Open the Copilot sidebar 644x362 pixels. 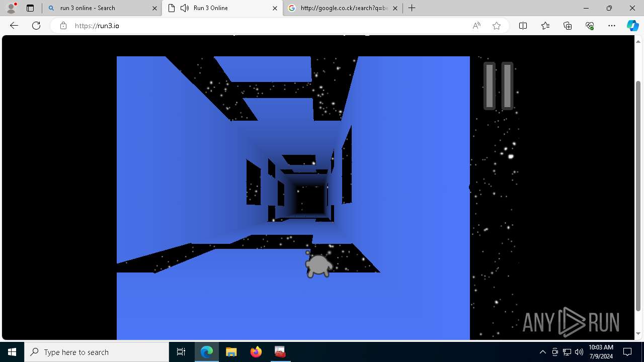[x=632, y=26]
